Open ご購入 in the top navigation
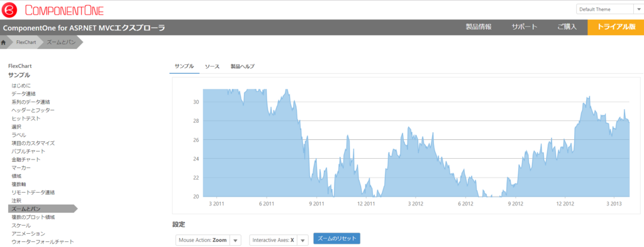Image resolution: width=644 pixels, height=247 pixels. [567, 26]
